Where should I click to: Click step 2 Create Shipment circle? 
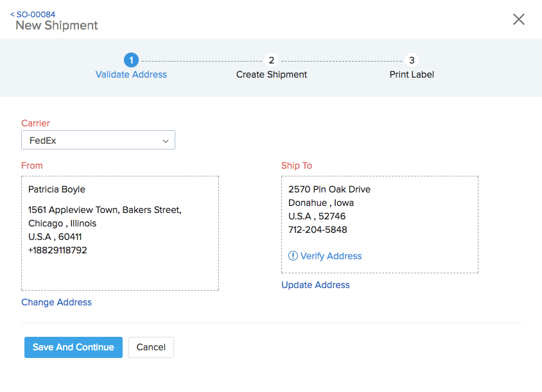271,60
